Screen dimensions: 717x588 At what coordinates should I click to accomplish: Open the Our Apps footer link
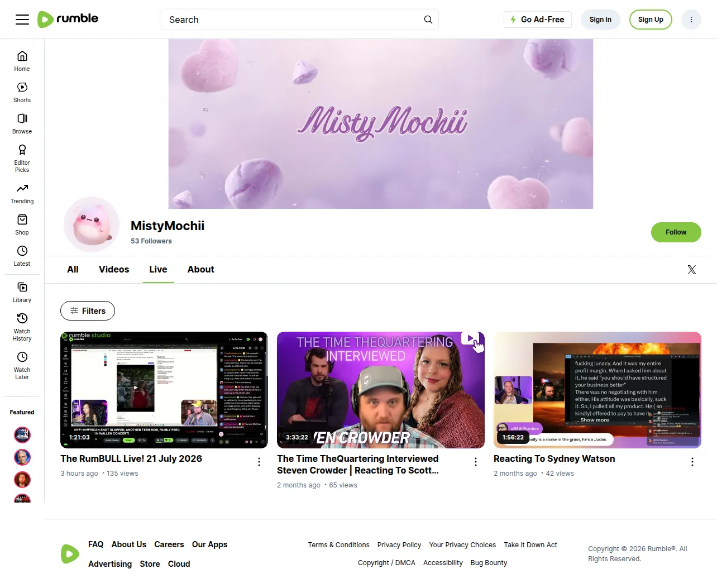[210, 544]
